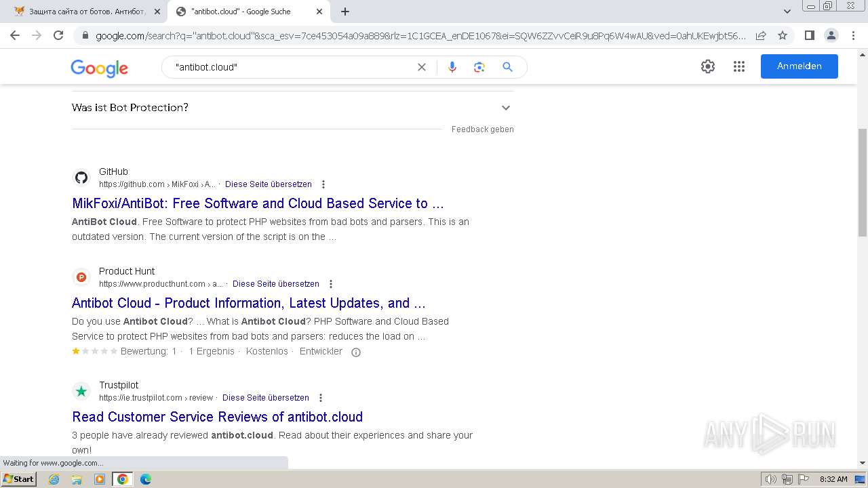Click 'Product Hunt' source name text
Screen dimensions: 868x488
[x=127, y=272]
